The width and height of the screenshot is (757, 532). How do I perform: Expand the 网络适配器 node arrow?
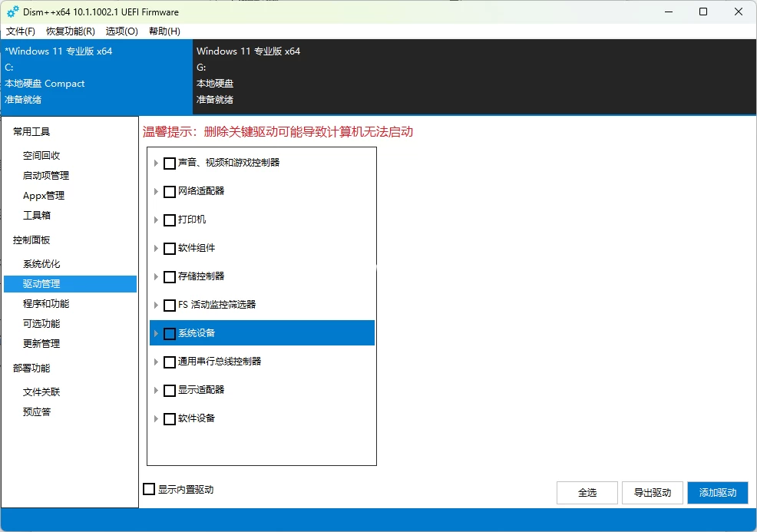click(156, 192)
